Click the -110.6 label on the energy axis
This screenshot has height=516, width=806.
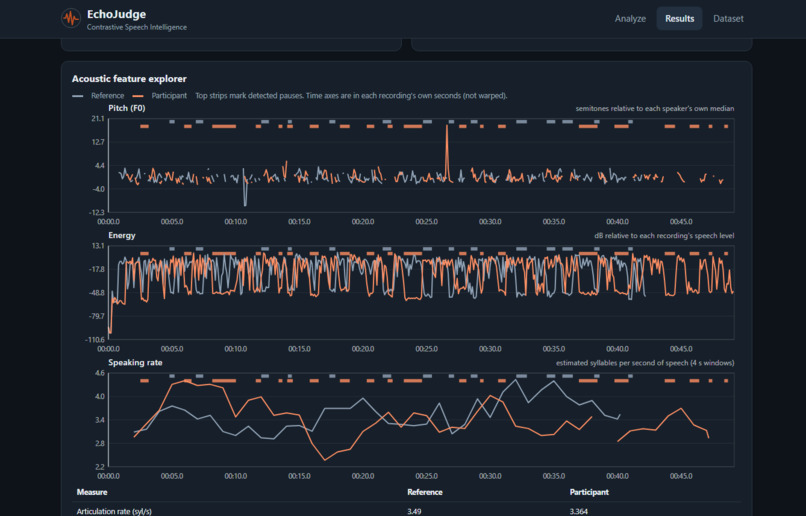click(95, 339)
